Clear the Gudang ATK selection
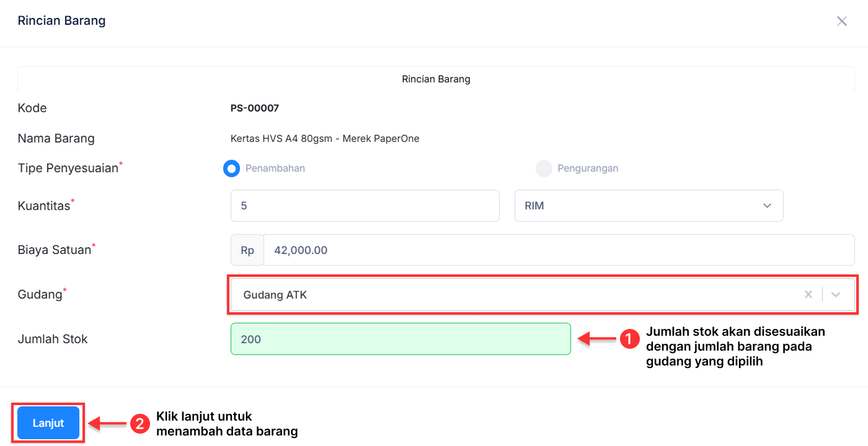This screenshot has width=868, height=446. (x=808, y=295)
